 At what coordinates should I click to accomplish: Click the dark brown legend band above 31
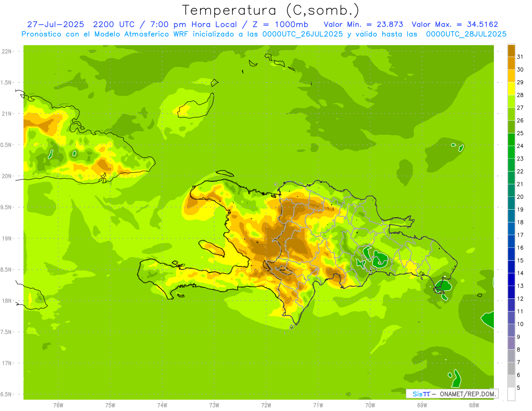tap(511, 51)
